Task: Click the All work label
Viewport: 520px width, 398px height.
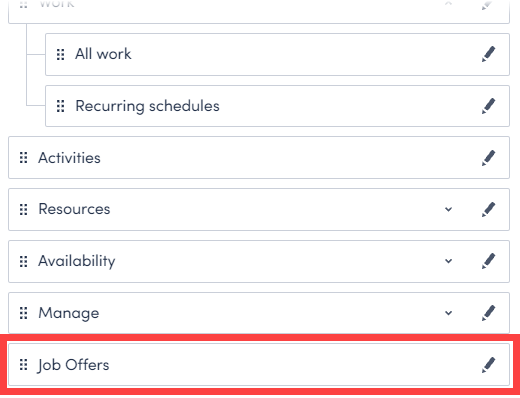Action: (103, 54)
